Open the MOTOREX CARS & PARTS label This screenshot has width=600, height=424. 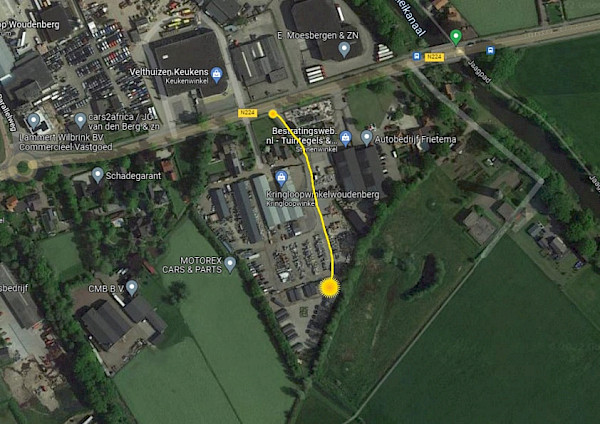click(x=192, y=265)
